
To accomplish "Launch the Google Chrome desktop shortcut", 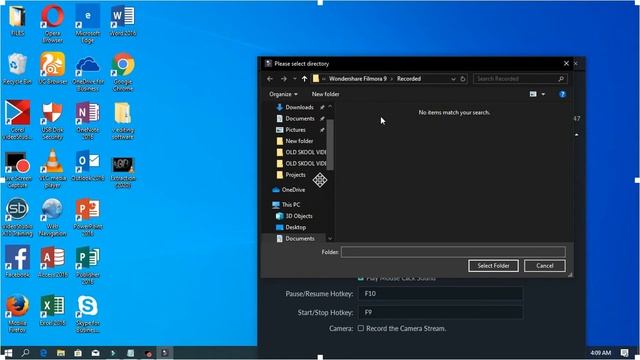I will tap(123, 72).
